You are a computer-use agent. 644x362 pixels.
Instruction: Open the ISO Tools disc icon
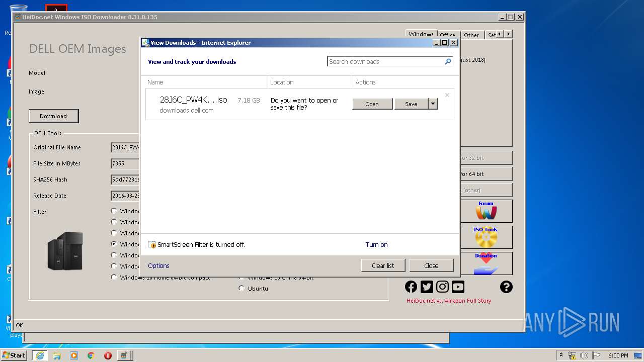coord(486,237)
